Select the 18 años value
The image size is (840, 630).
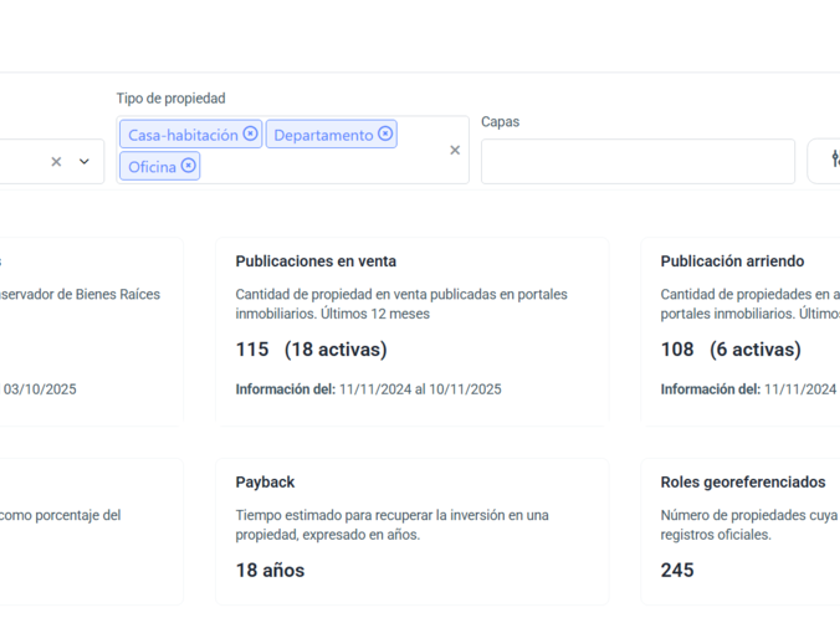(270, 570)
